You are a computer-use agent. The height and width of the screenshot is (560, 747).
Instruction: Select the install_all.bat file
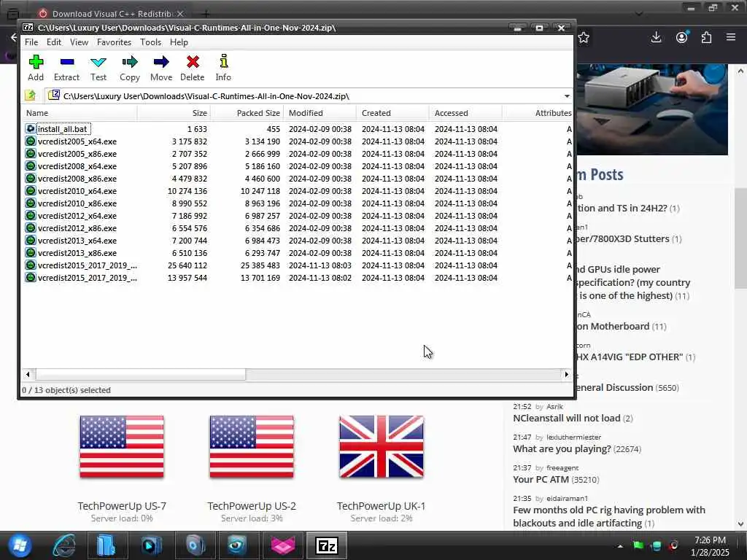tap(63, 129)
